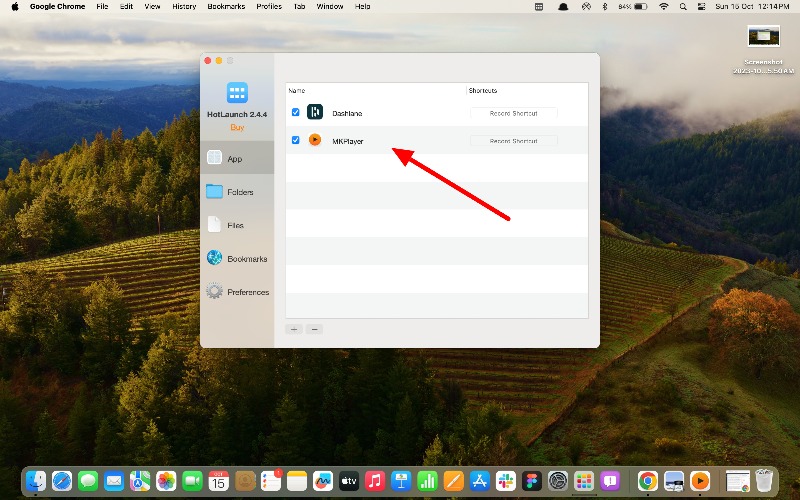This screenshot has height=500, width=800.
Task: Open Photos from the Dock
Action: [x=166, y=481]
